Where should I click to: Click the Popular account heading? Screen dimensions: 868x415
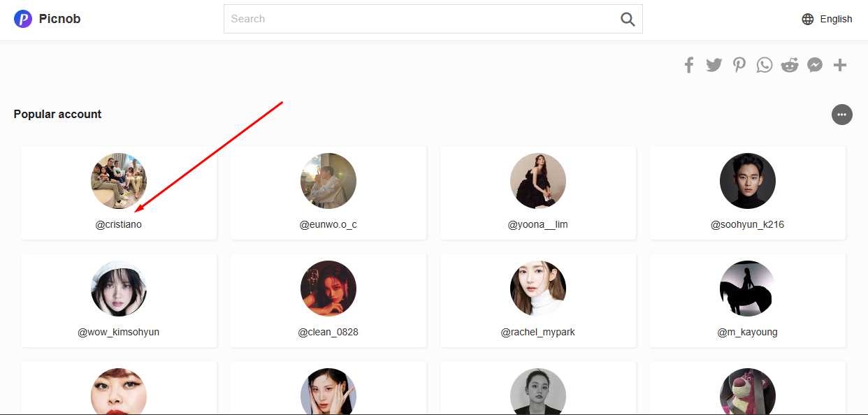click(58, 114)
